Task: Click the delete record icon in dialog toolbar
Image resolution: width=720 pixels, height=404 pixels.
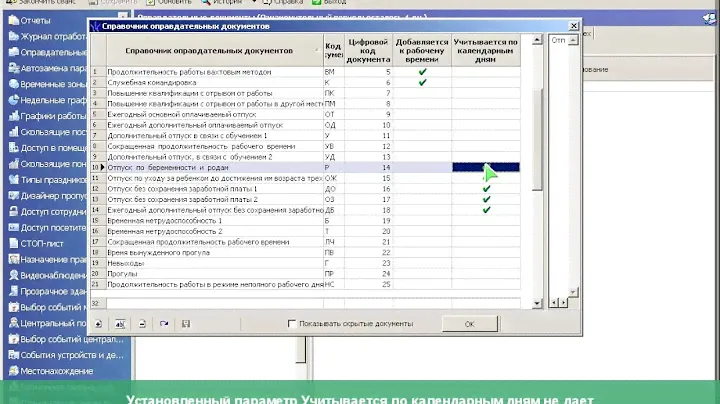Action: [x=142, y=324]
